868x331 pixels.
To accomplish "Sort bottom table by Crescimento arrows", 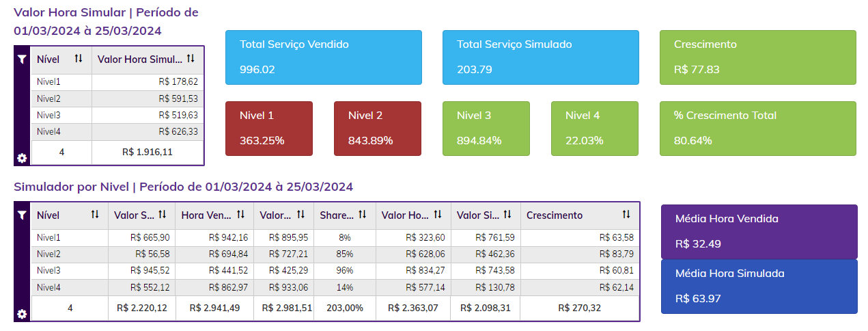I will [x=626, y=215].
